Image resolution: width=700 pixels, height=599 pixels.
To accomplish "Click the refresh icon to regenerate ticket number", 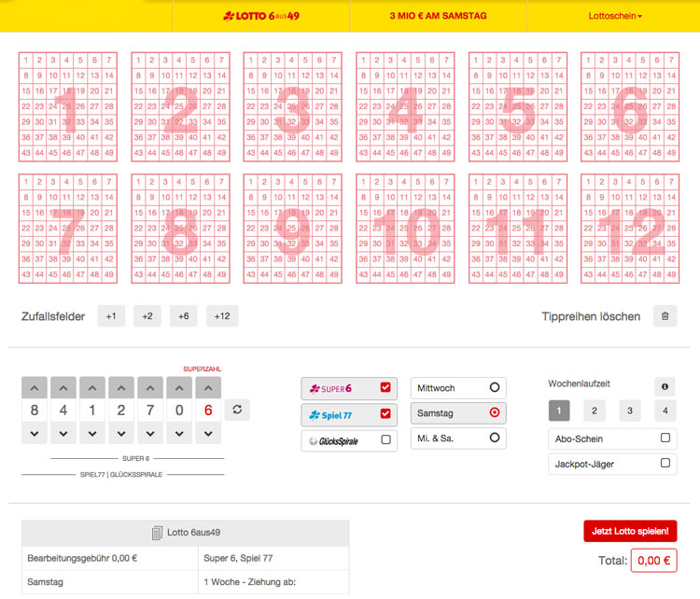I will coord(237,410).
